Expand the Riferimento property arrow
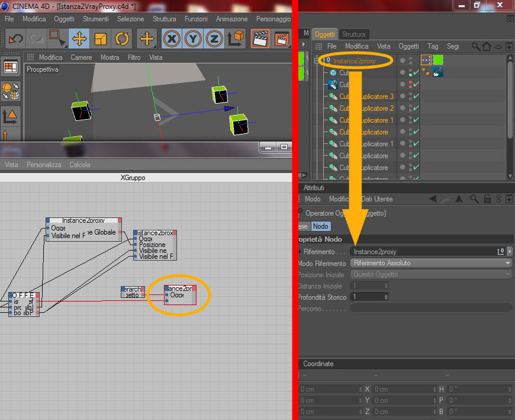The height and width of the screenshot is (420, 515). pos(300,251)
